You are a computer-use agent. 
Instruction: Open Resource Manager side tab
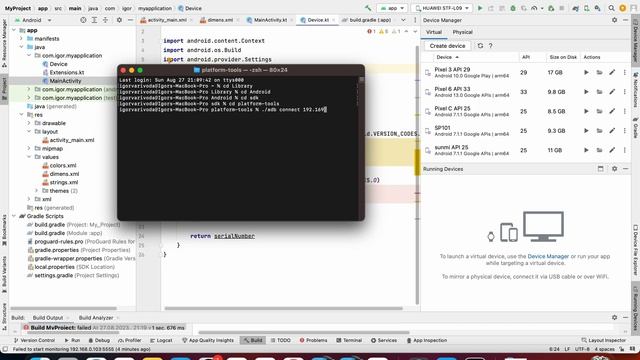(x=4, y=44)
